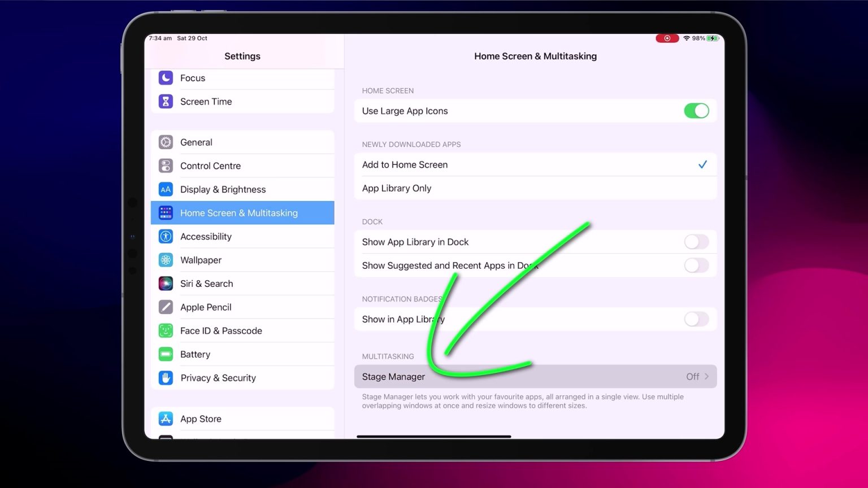This screenshot has height=488, width=868.
Task: Select the App Store icon in sidebar
Action: (166, 419)
